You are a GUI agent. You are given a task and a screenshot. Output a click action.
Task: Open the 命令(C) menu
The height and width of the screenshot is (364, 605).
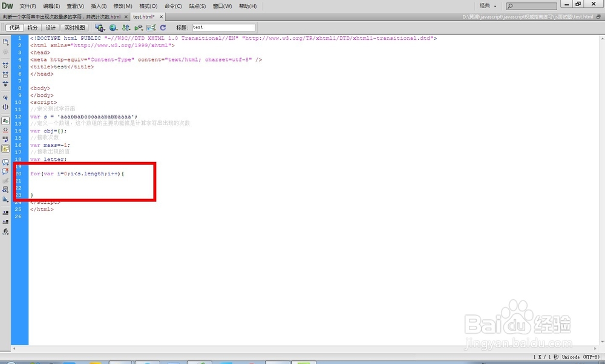pos(173,6)
